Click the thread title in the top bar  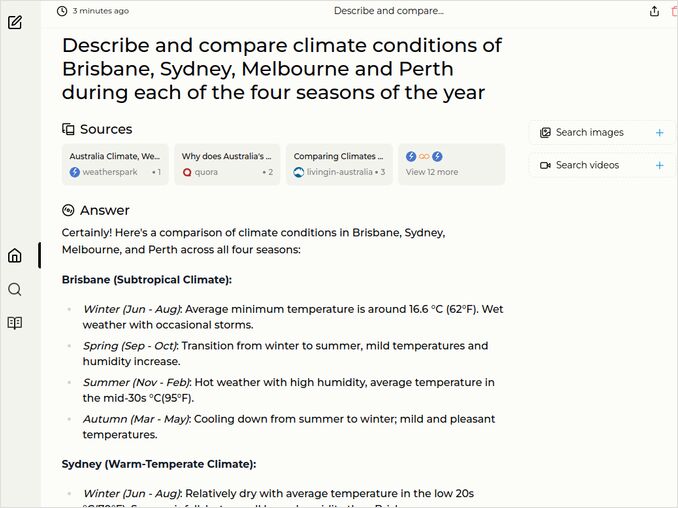click(388, 11)
